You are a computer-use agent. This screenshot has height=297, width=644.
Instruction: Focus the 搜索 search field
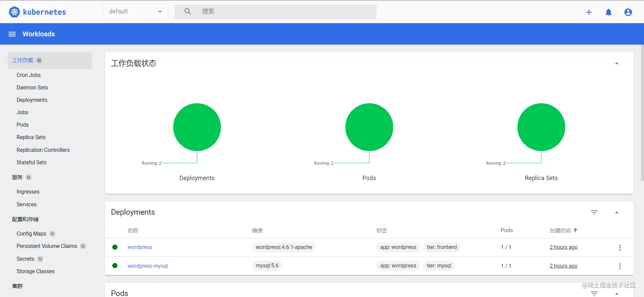(275, 12)
